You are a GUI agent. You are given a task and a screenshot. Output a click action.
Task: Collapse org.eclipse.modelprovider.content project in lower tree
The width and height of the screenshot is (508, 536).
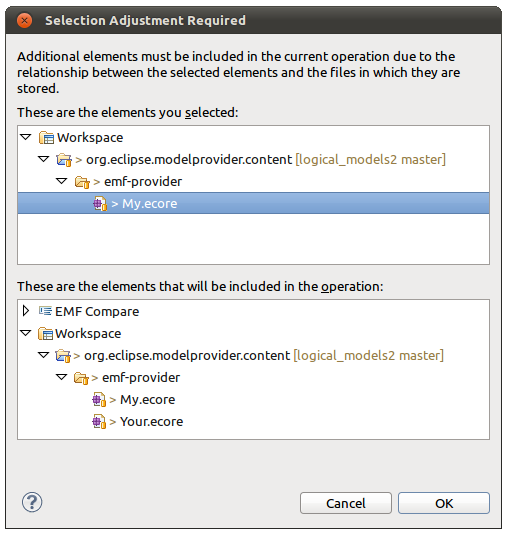tap(43, 355)
